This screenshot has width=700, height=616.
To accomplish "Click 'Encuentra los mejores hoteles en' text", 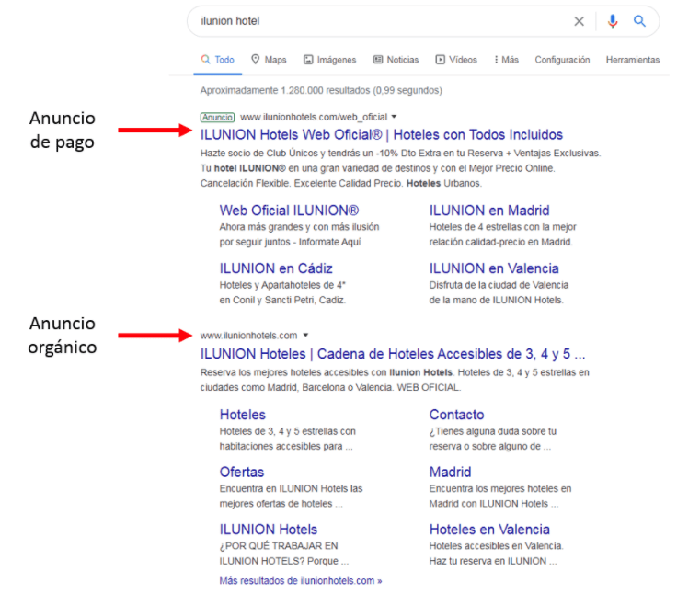I will 500,488.
